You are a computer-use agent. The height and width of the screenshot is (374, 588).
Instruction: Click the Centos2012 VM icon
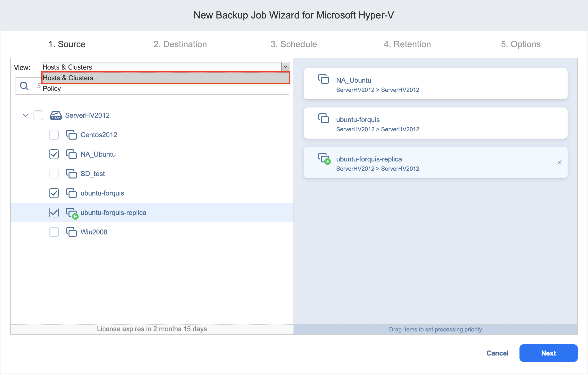pyautogui.click(x=71, y=135)
